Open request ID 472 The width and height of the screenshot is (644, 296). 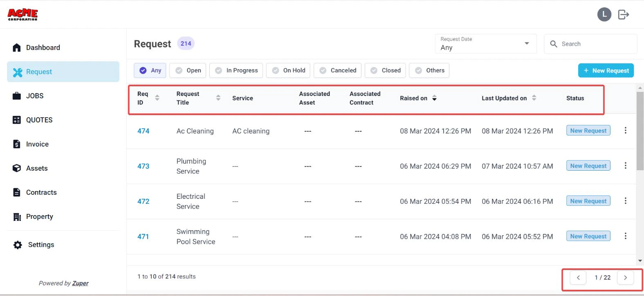pos(143,201)
